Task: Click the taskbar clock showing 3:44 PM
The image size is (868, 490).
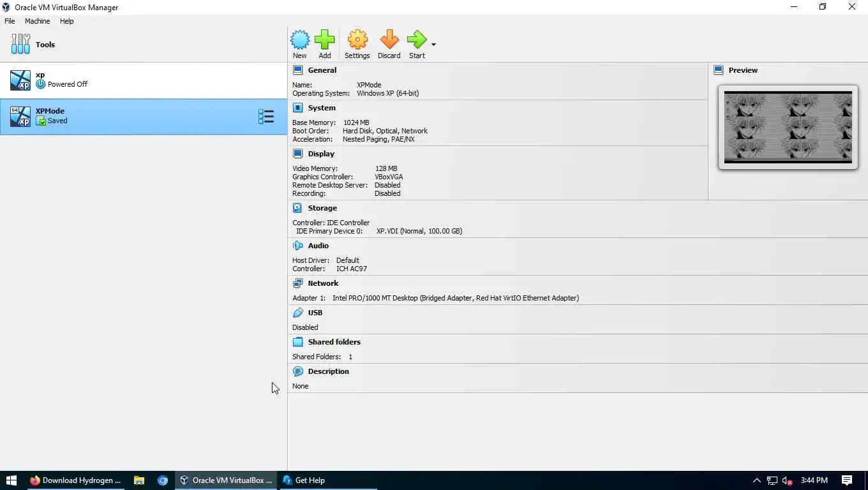Action: 814,480
